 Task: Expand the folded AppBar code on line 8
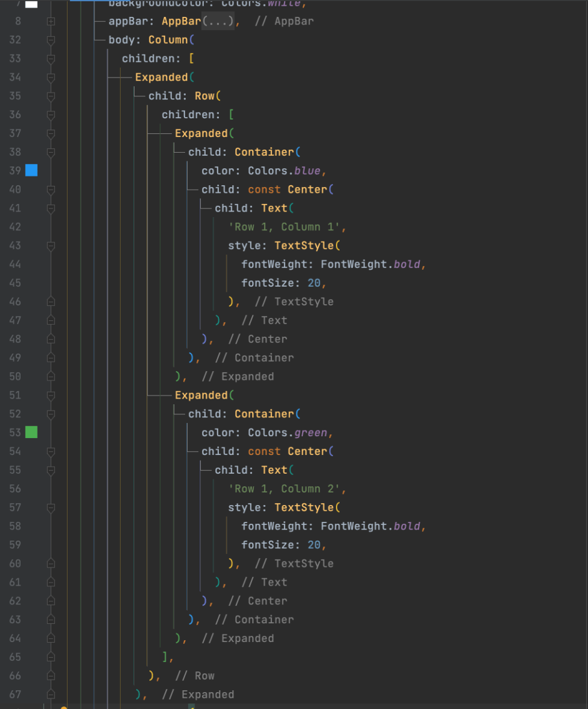51,21
